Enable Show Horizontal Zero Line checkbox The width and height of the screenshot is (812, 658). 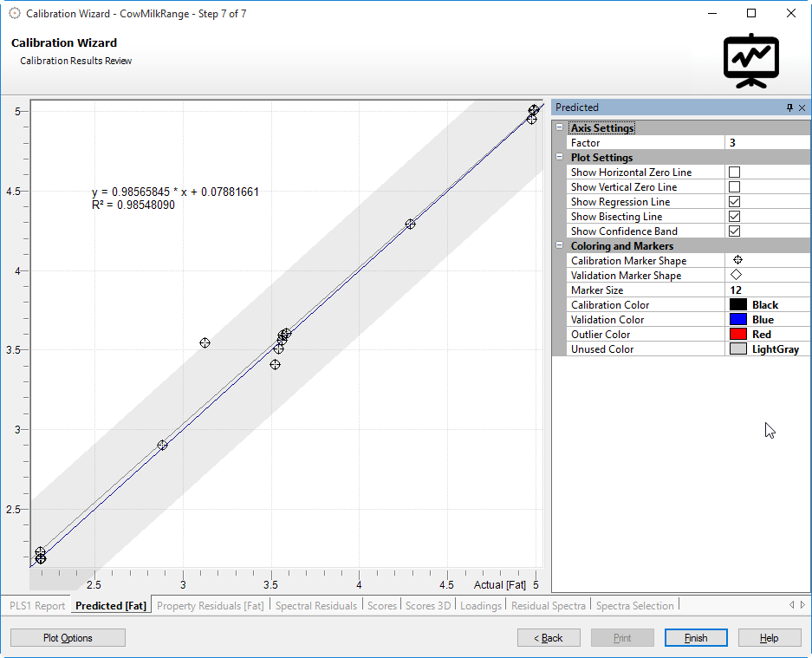734,173
